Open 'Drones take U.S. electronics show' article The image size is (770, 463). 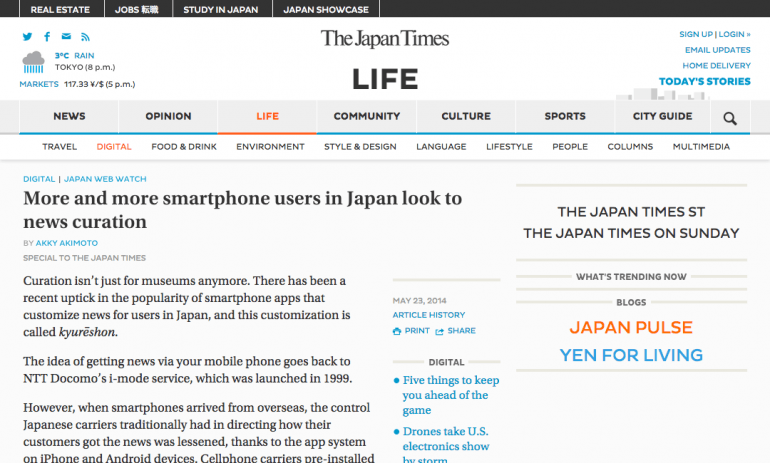(446, 444)
